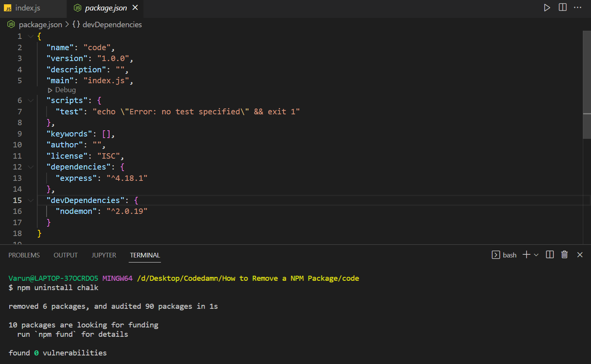Kill the active terminal with trash icon
This screenshot has height=364, width=591.
(x=565, y=255)
